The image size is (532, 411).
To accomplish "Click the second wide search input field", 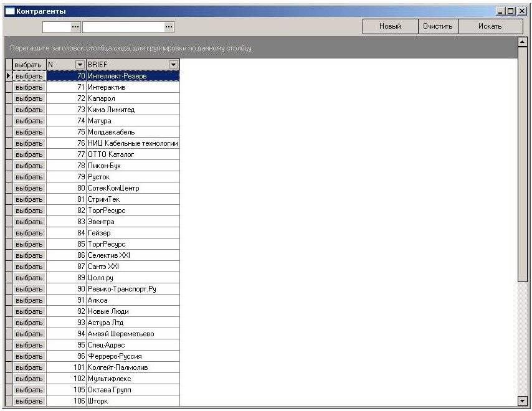I will 123,27.
